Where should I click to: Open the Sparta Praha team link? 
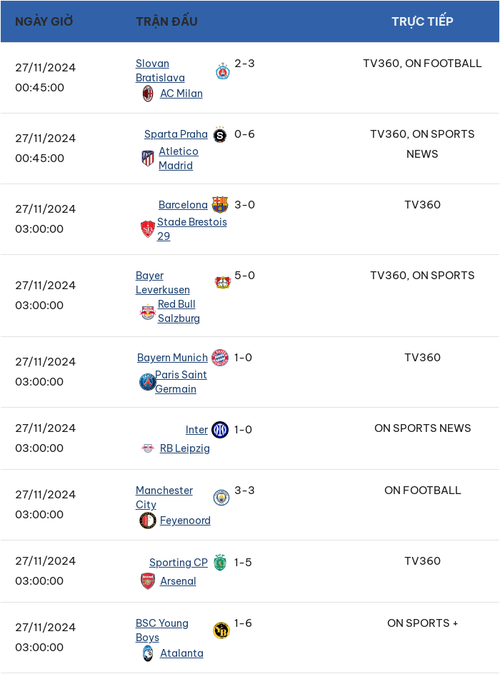pos(176,134)
